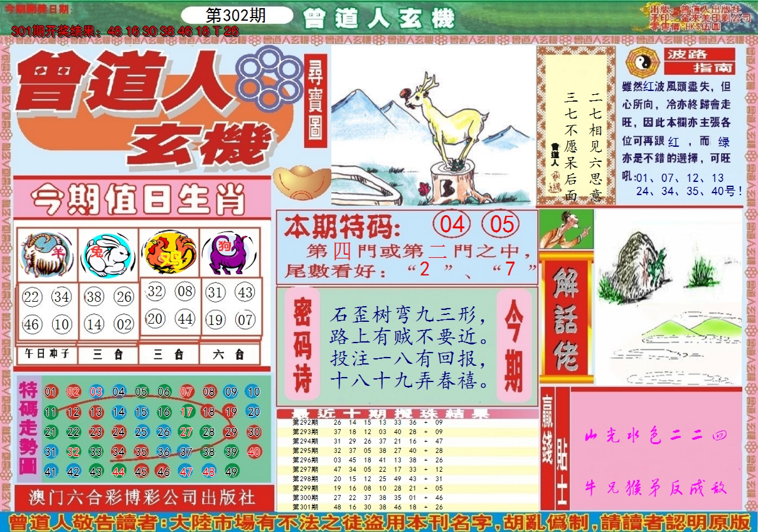Open the deer treasure map picture
This screenshot has width=758, height=532.
(x=433, y=125)
